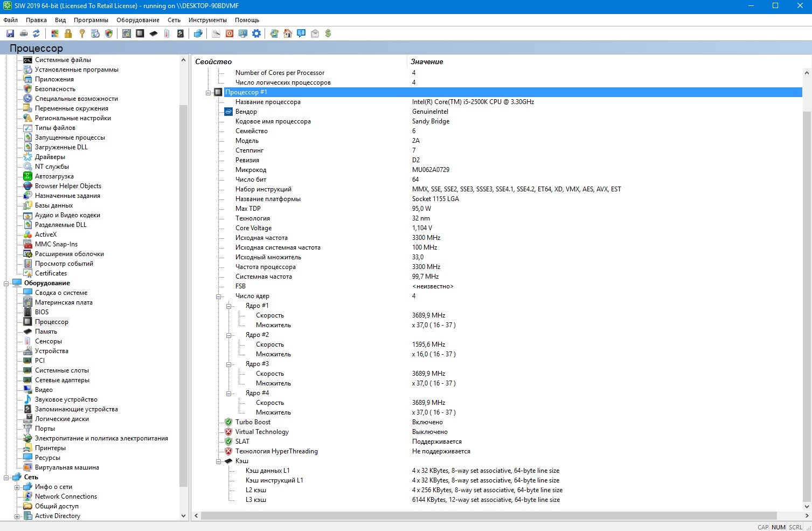Open the Вид menu
Image resolution: width=812 pixels, height=531 pixels.
(60, 20)
